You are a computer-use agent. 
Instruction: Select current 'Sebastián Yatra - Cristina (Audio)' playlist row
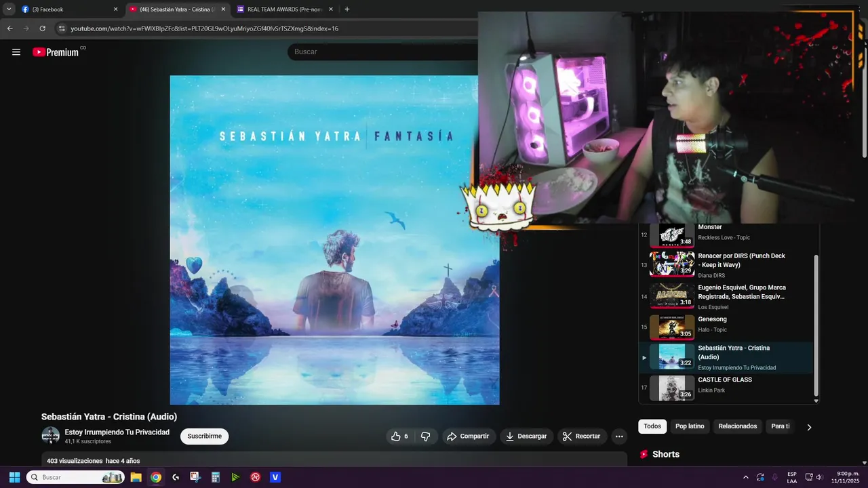coord(726,358)
